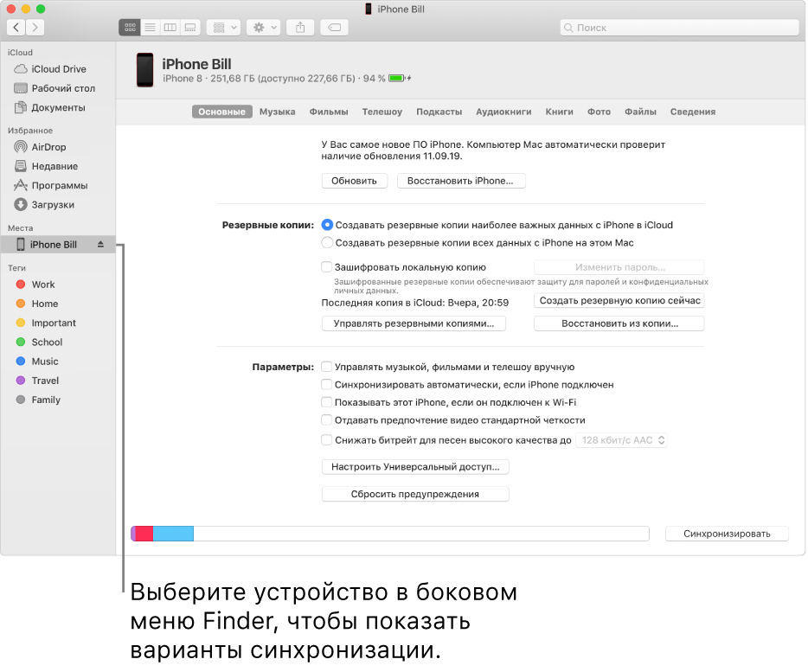Open Рабочий стол in sidebar
Viewport: 808px width, 672px height.
coord(58,88)
